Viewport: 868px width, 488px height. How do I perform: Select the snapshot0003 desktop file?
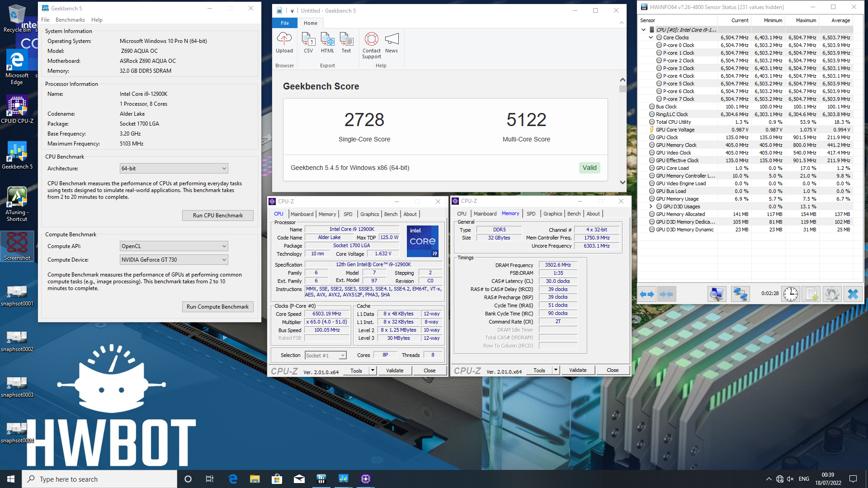click(x=17, y=387)
